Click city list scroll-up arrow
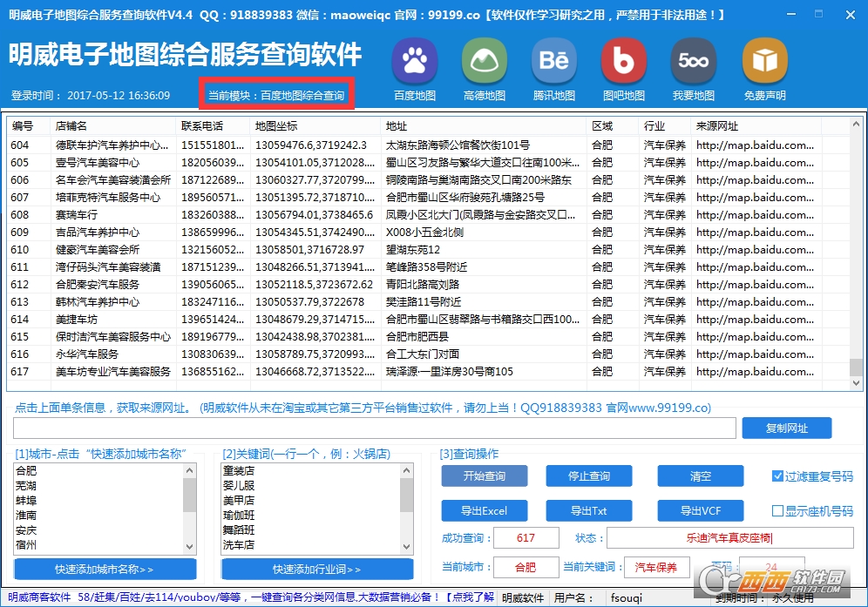The width and height of the screenshot is (868, 607). (189, 470)
